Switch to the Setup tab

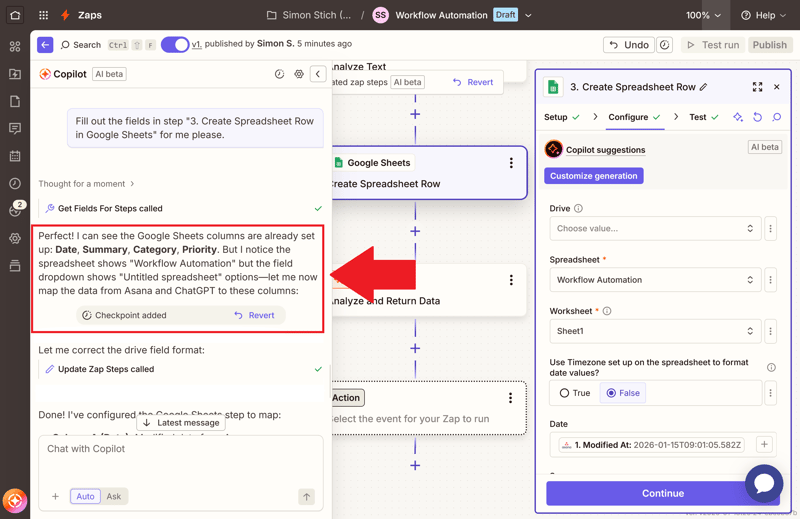(561, 117)
